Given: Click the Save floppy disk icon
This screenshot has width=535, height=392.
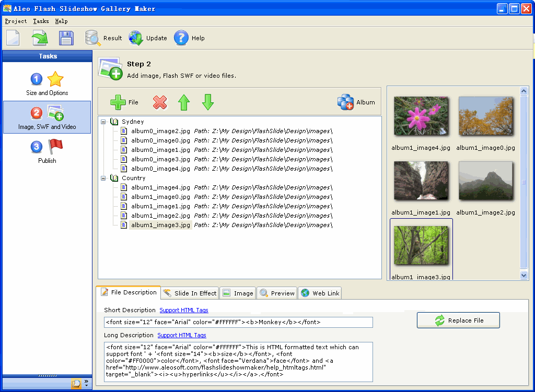Looking at the screenshot, I should 66,38.
